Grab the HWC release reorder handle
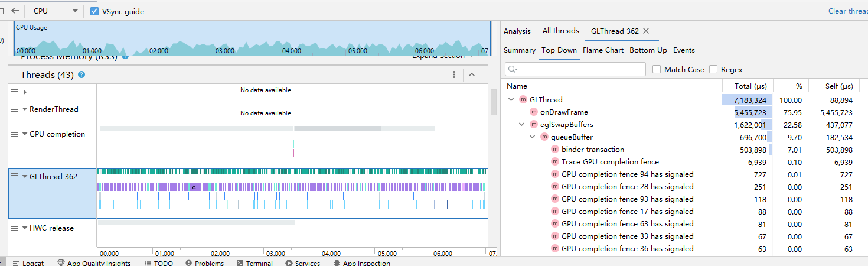The height and width of the screenshot is (266, 868). pos(14,228)
